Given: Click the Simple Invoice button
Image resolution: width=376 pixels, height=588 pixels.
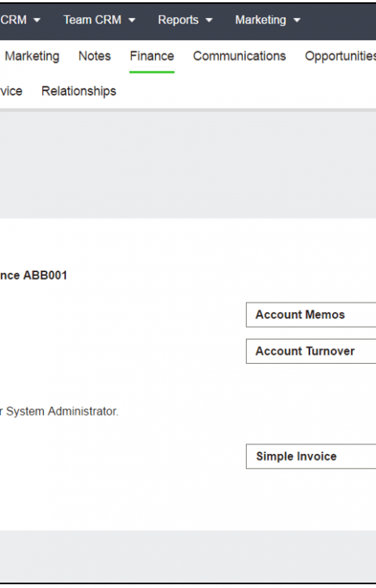Looking at the screenshot, I should pyautogui.click(x=311, y=456).
